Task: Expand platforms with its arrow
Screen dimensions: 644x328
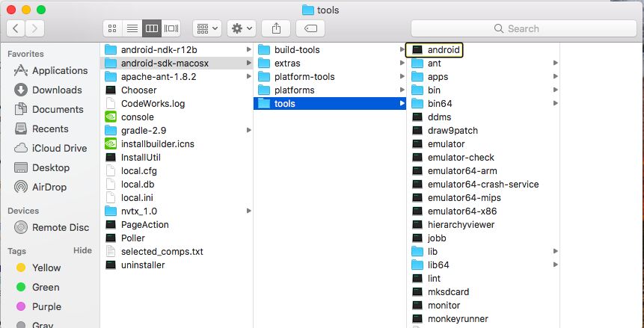Action: (x=402, y=90)
